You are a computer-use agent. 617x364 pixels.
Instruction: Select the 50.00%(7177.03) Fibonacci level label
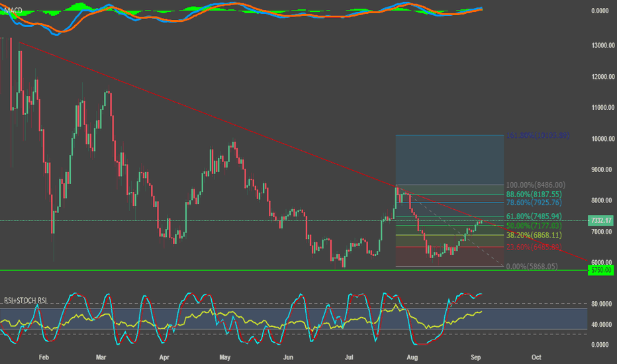pyautogui.click(x=534, y=226)
